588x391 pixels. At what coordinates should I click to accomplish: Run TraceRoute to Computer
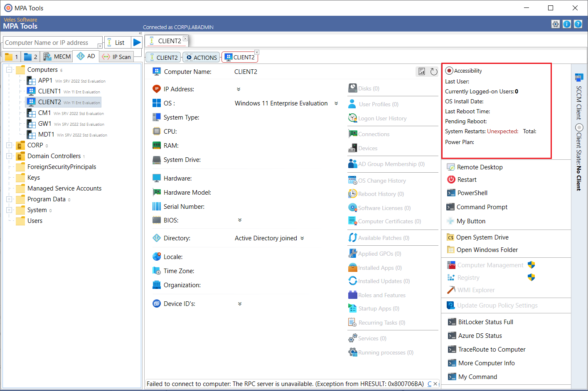point(487,349)
